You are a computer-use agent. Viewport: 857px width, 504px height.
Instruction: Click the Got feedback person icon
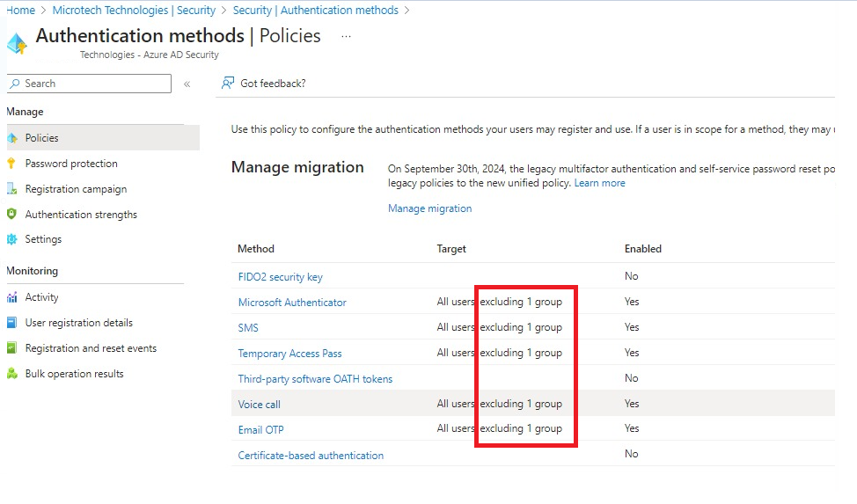coord(227,83)
